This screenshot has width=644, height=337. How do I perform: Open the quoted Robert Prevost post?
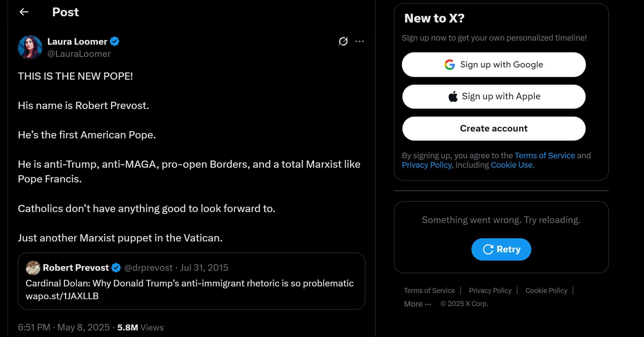click(191, 281)
